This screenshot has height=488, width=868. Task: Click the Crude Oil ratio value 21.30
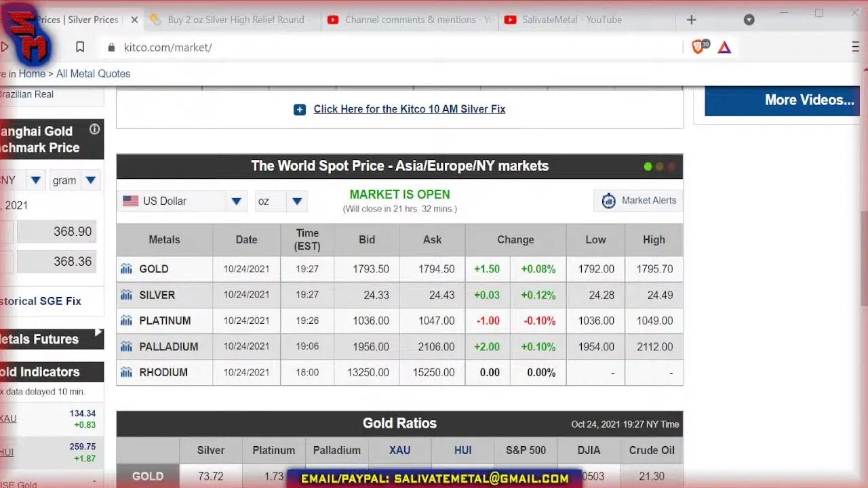click(652, 476)
